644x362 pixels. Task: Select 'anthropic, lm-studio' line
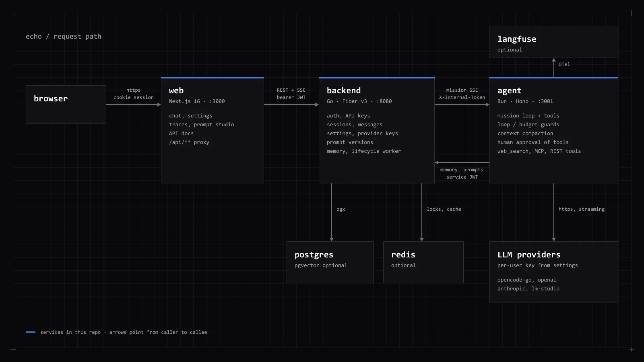pos(528,289)
